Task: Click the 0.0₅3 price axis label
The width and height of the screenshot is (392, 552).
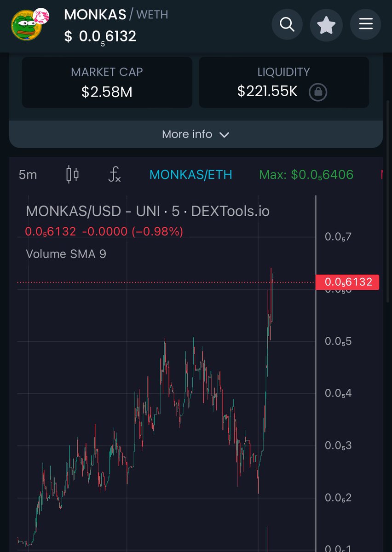Action: (x=338, y=445)
